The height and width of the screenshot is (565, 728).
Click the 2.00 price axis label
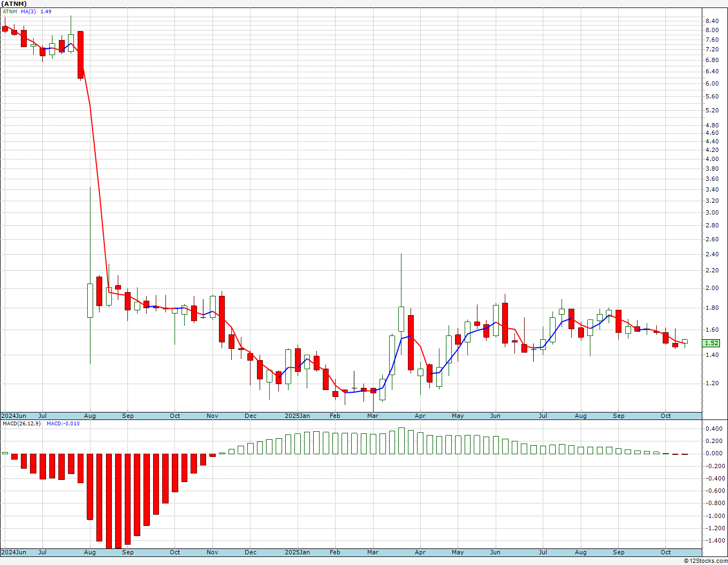(x=712, y=288)
